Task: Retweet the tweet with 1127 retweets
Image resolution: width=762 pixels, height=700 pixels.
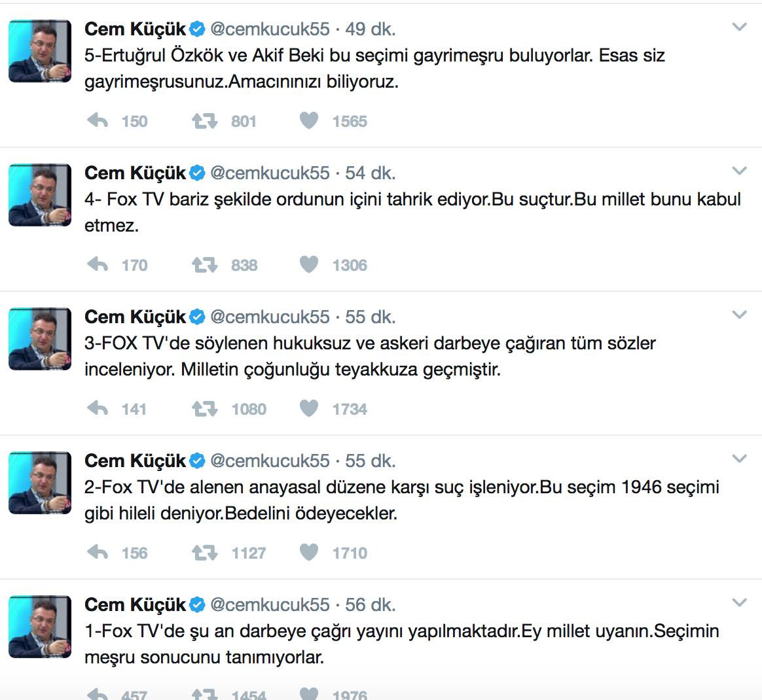Action: click(204, 553)
